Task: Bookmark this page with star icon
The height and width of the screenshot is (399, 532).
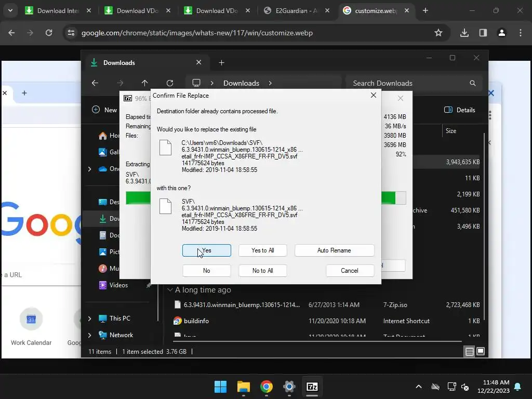Action: pos(438,33)
